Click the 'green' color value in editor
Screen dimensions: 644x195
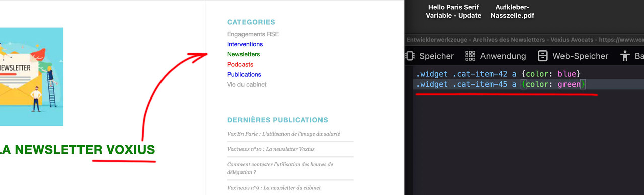[x=569, y=84]
